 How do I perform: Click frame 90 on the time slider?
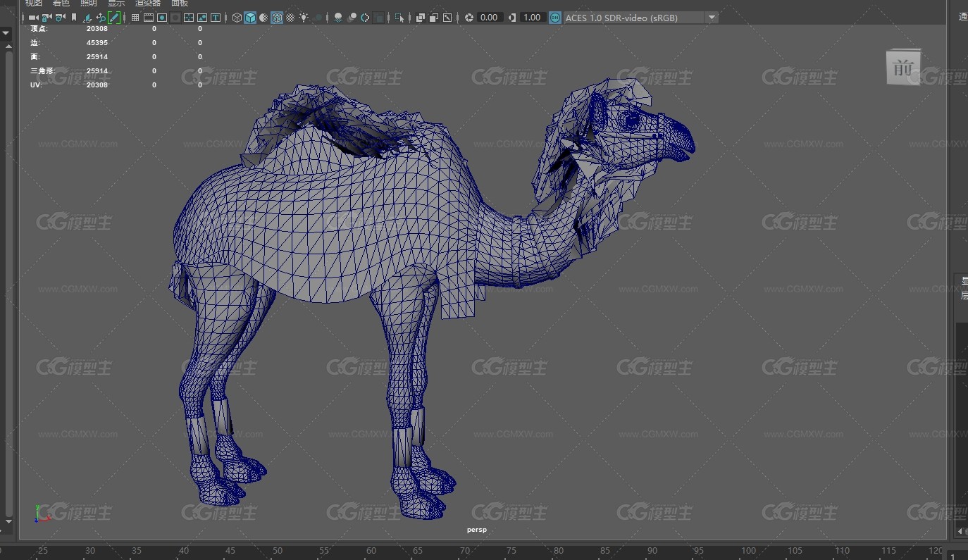pos(653,551)
